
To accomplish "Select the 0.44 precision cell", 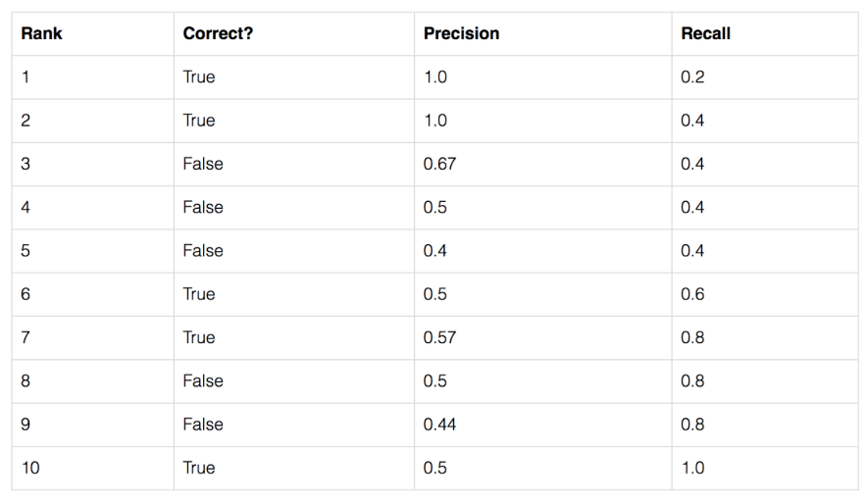I will pos(439,424).
